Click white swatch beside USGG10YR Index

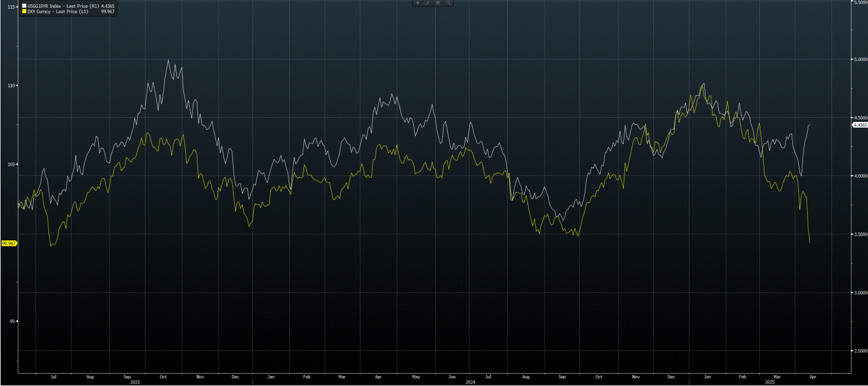[x=24, y=5]
